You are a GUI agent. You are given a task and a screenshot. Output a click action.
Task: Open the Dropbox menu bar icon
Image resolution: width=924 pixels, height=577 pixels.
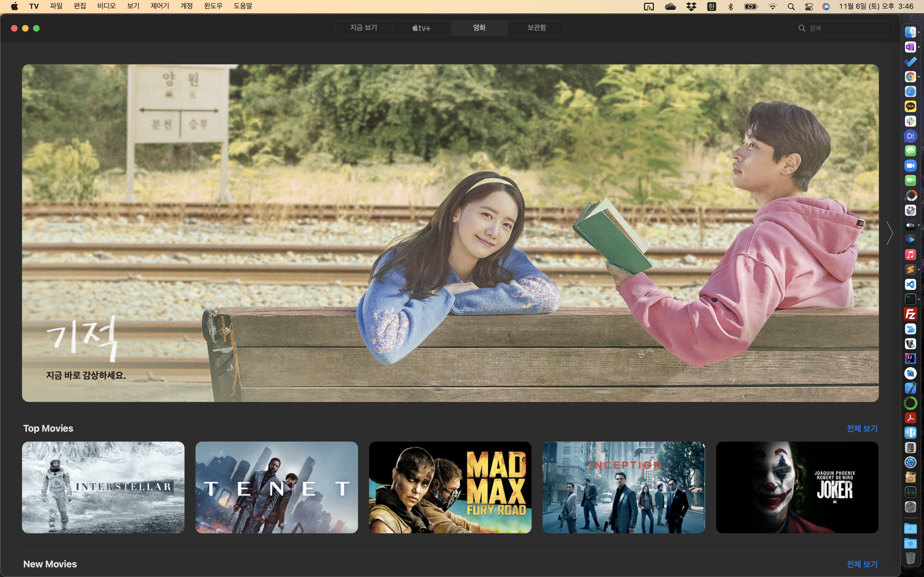[691, 7]
